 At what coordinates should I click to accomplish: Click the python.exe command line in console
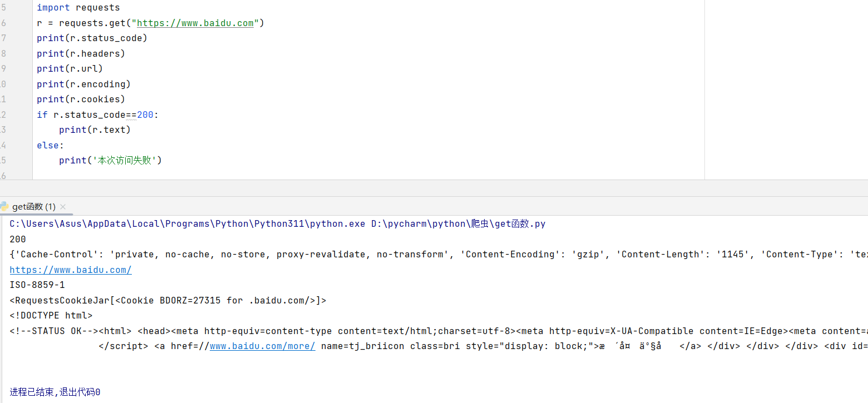(x=278, y=224)
